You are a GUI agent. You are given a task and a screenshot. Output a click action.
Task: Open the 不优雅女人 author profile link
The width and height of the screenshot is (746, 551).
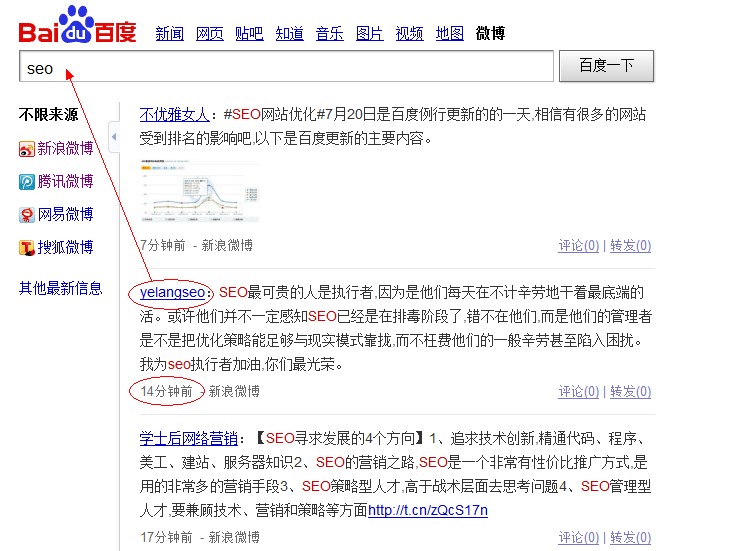[x=174, y=114]
